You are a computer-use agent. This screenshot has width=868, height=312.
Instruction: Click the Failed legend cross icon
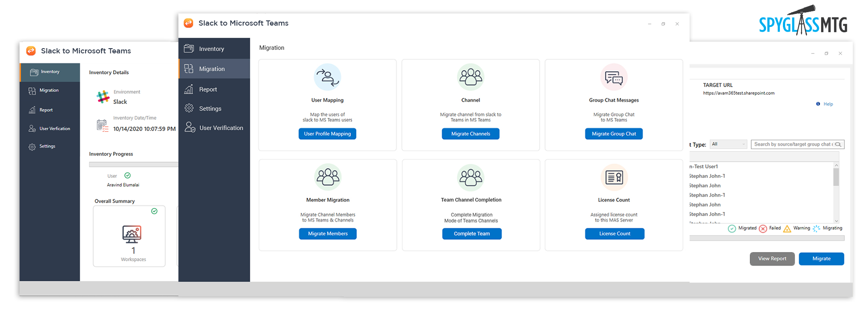(x=763, y=228)
